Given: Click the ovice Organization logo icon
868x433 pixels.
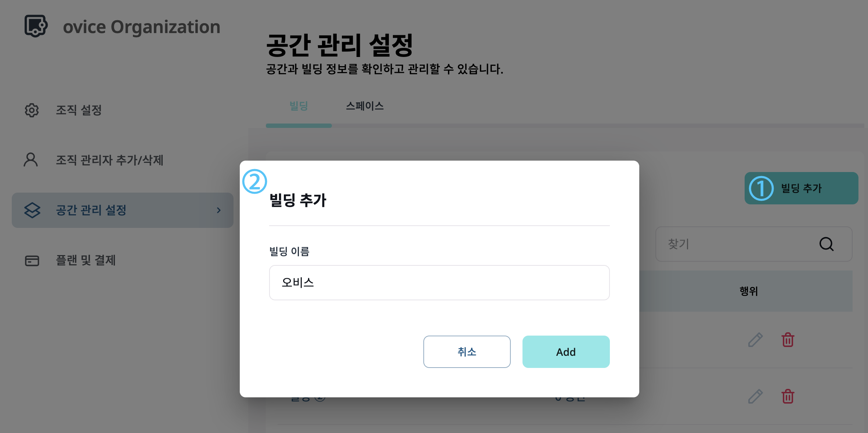Looking at the screenshot, I should (x=36, y=26).
